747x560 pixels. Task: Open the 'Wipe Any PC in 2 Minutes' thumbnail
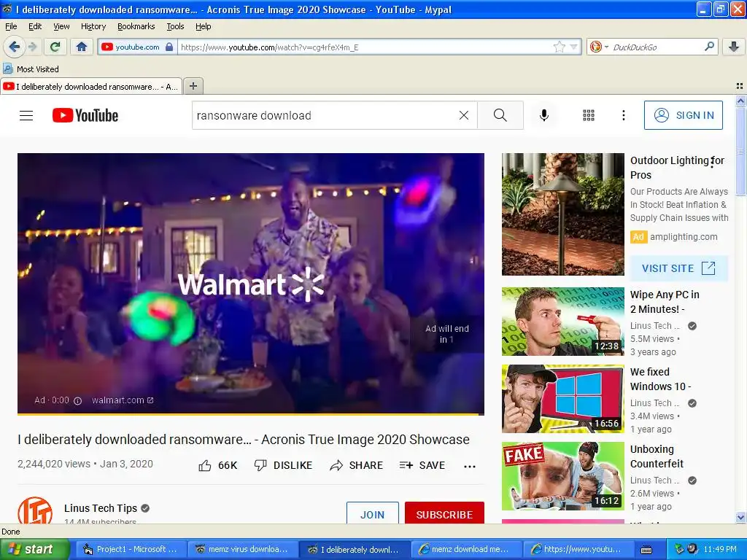pyautogui.click(x=562, y=322)
